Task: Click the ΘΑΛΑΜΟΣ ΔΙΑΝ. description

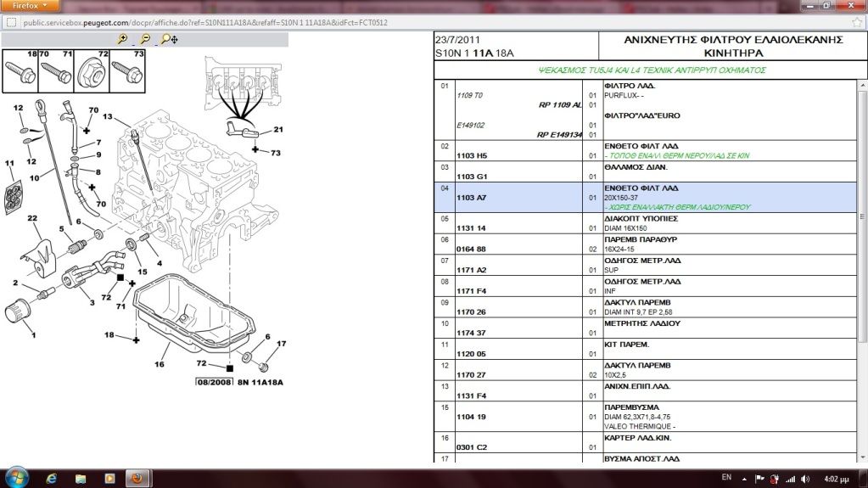Action: (636, 167)
